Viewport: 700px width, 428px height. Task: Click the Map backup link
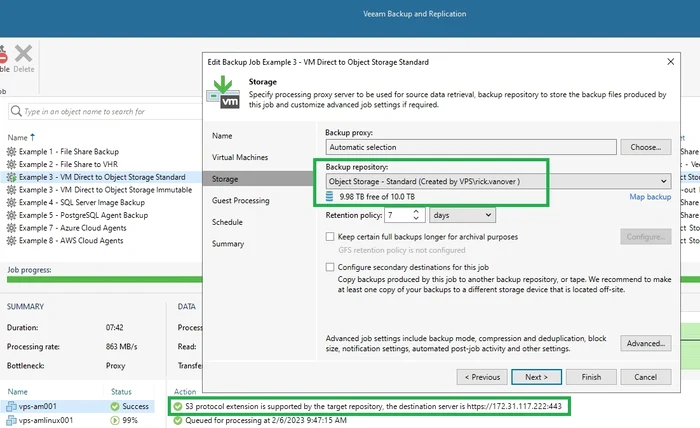point(650,197)
